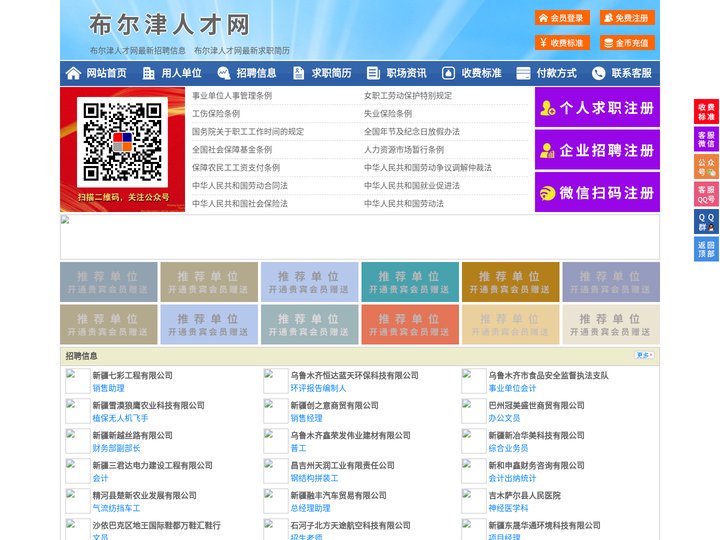The width and height of the screenshot is (720, 540).
Task: Open the 女职工劳动保护特别规定 link
Action: [408, 96]
